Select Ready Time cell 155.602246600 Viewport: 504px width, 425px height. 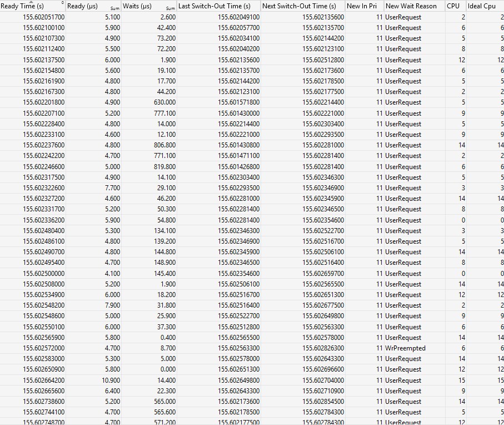click(44, 167)
